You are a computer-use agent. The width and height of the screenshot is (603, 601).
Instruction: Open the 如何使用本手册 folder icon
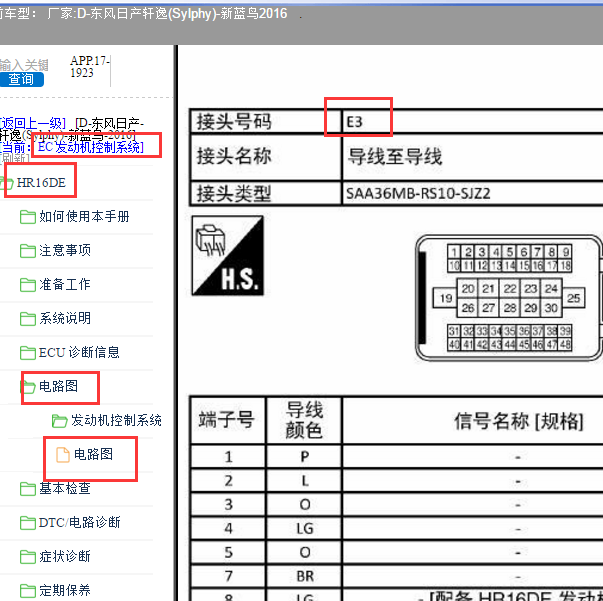coord(28,217)
